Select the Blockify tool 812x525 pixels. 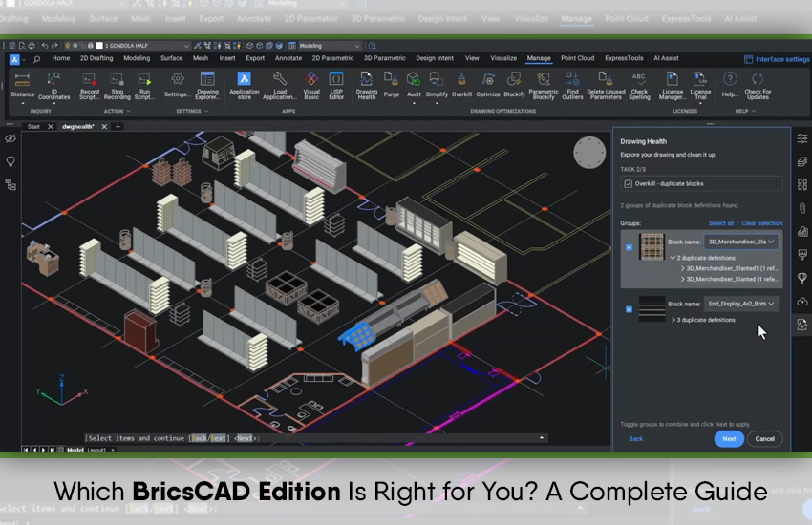click(514, 85)
